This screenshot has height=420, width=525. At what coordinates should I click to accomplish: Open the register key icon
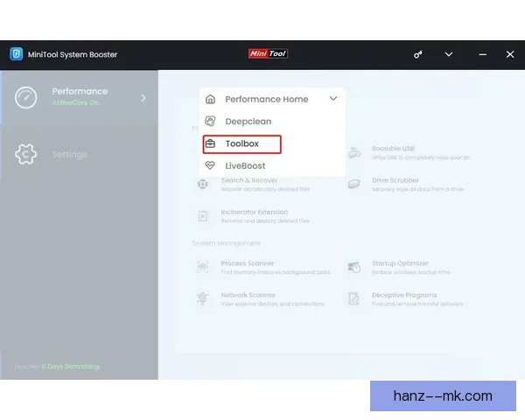click(418, 54)
